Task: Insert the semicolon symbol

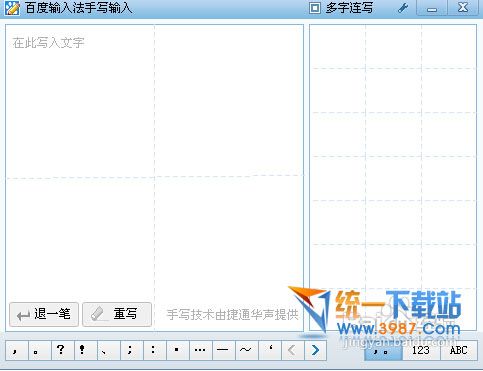Action: pyautogui.click(x=132, y=350)
